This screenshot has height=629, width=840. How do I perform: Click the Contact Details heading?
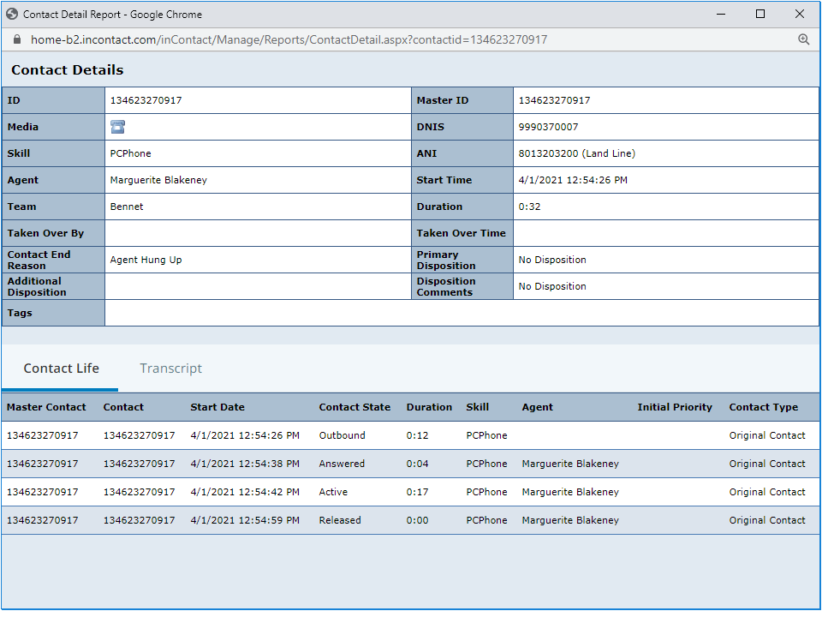click(x=68, y=70)
